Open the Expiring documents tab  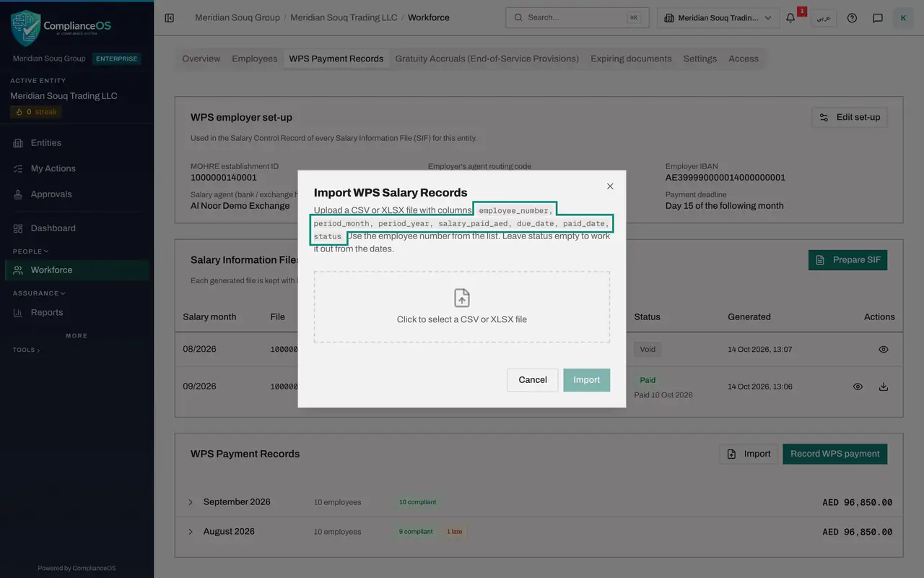pyautogui.click(x=631, y=59)
